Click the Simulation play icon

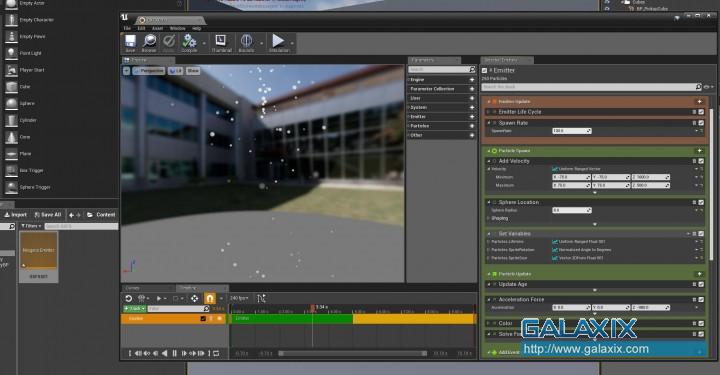[x=278, y=43]
